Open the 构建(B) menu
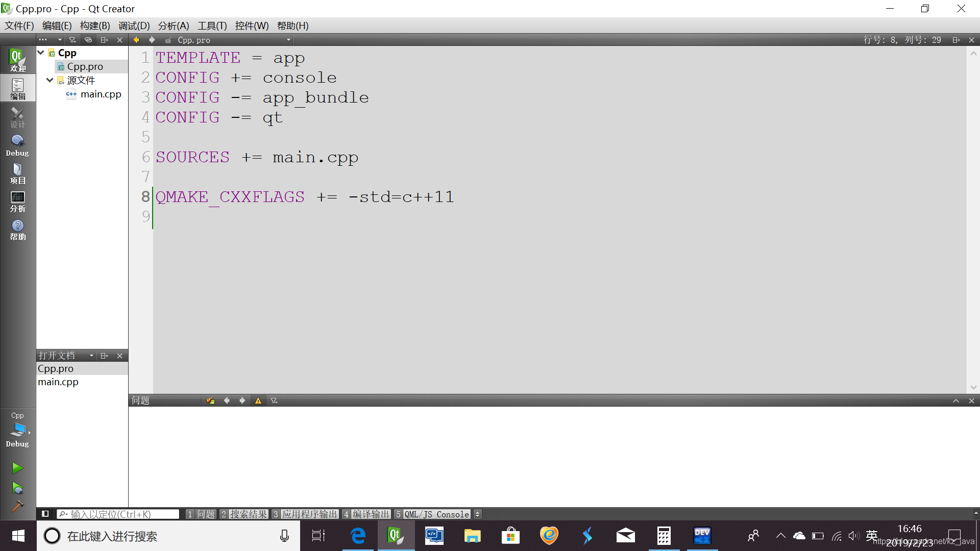This screenshot has width=980, height=551. click(95, 26)
